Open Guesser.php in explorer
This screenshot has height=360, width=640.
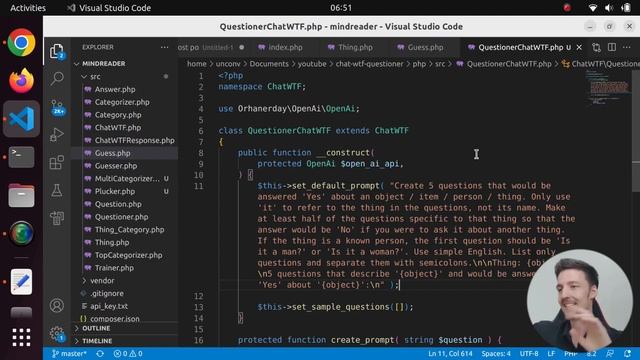pyautogui.click(x=116, y=166)
